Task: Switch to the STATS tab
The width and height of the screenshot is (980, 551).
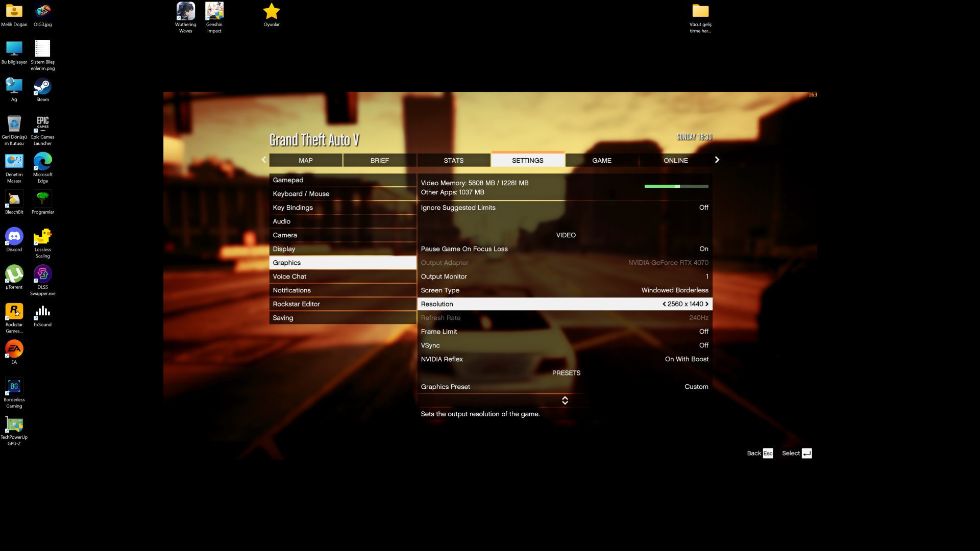Action: click(x=453, y=160)
